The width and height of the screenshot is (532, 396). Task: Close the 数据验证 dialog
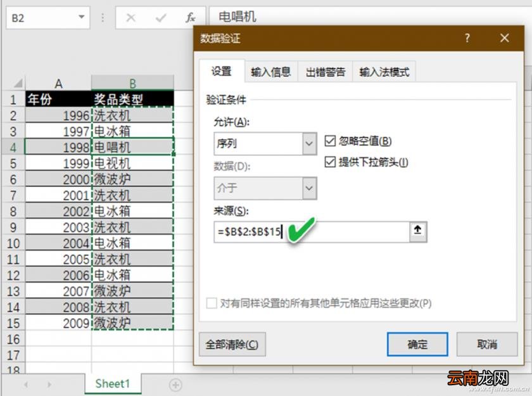[x=505, y=37]
